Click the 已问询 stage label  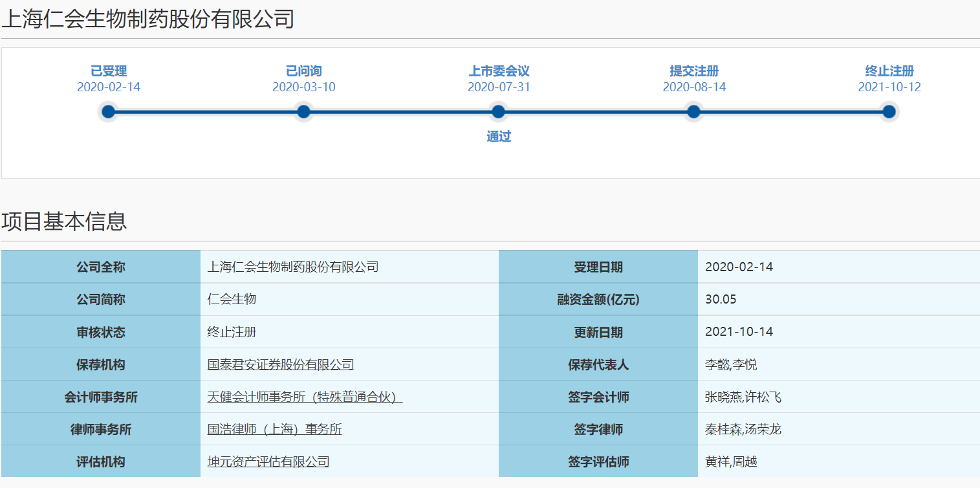tap(303, 71)
